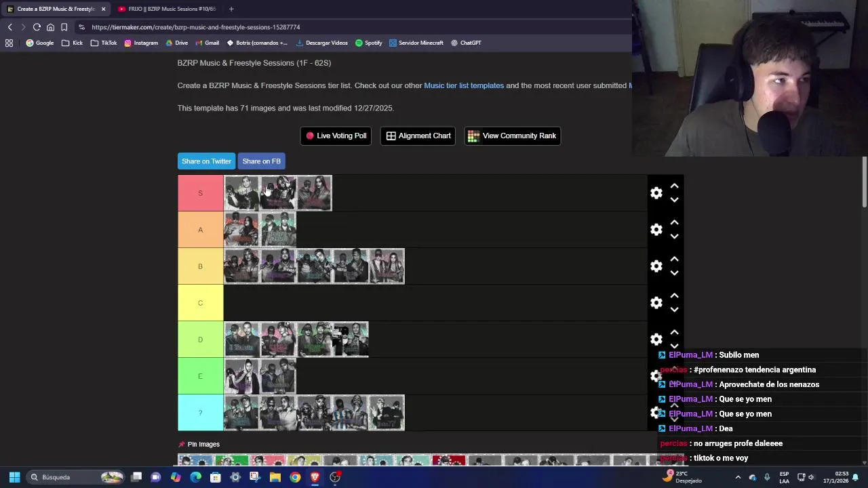Move C tier row down with arrow
The height and width of the screenshot is (488, 868).
[x=674, y=310]
